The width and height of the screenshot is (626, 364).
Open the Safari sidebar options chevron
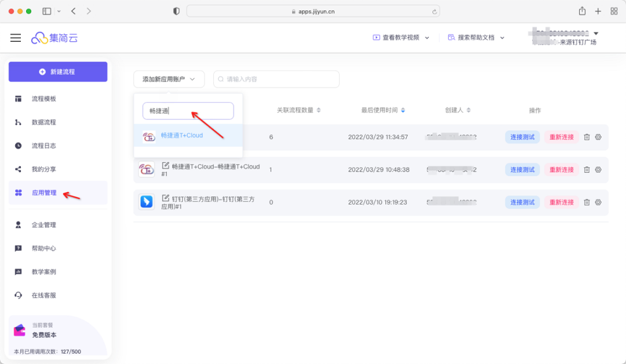point(59,11)
